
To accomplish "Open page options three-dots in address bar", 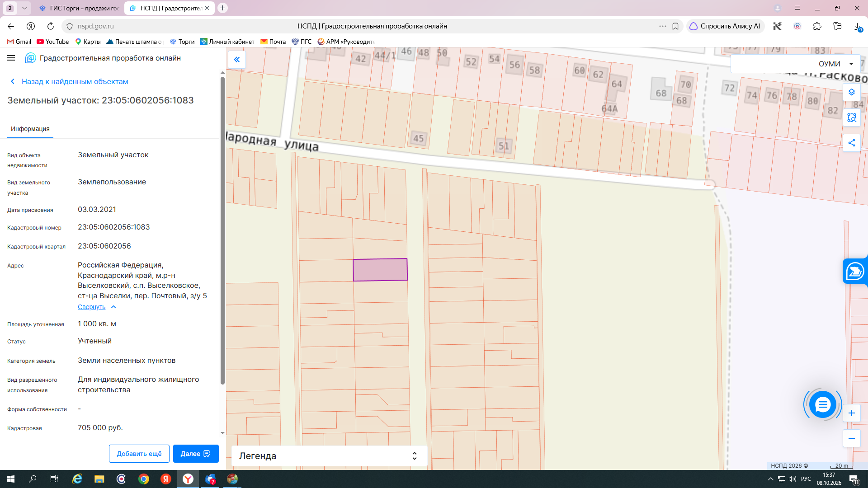I will 663,26.
